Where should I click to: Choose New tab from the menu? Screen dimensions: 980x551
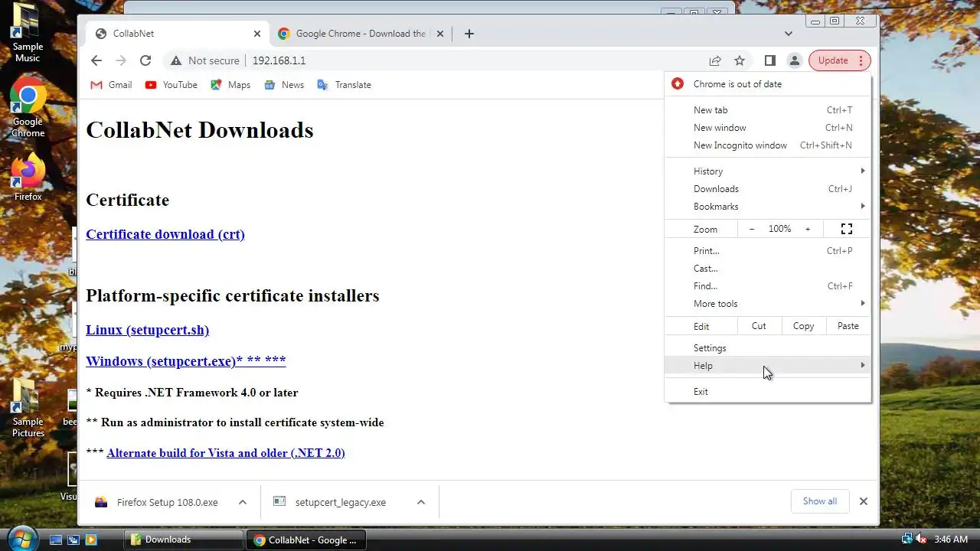click(x=767, y=110)
